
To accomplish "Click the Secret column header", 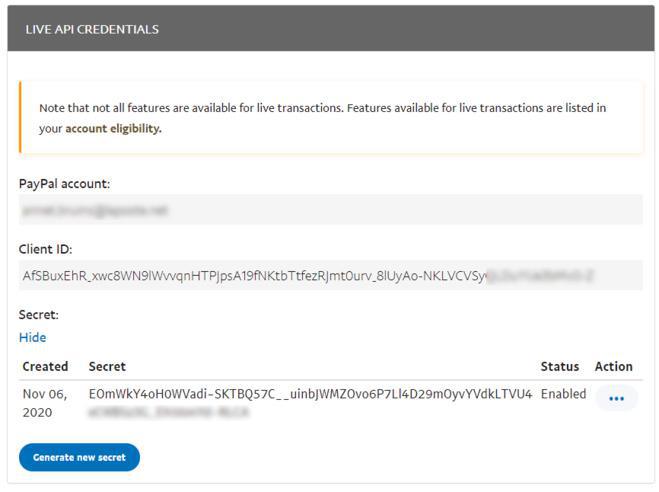I will pos(107,366).
